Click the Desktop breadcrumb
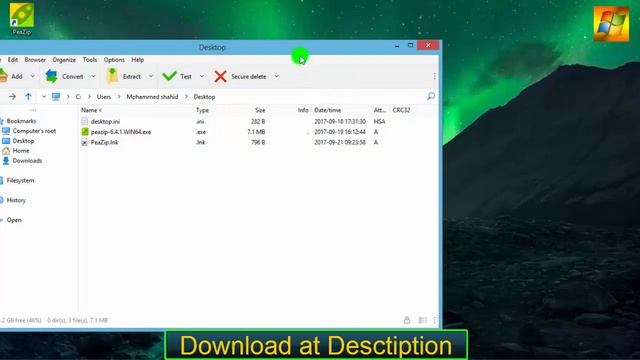 [x=204, y=97]
